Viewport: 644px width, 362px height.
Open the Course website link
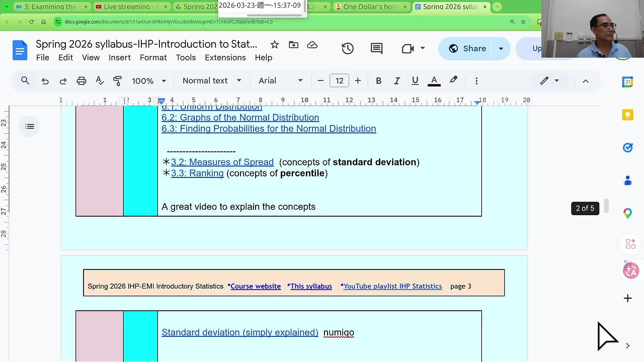click(x=256, y=286)
